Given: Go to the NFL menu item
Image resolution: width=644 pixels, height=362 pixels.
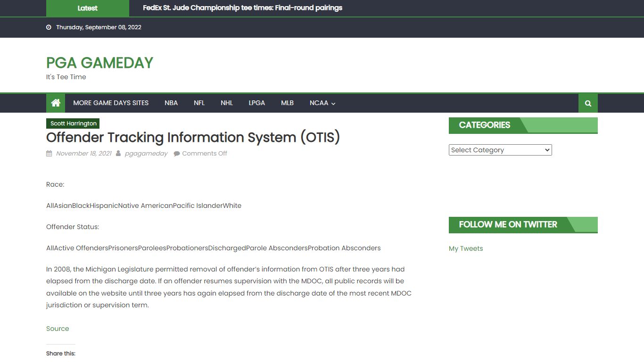Looking at the screenshot, I should [199, 103].
